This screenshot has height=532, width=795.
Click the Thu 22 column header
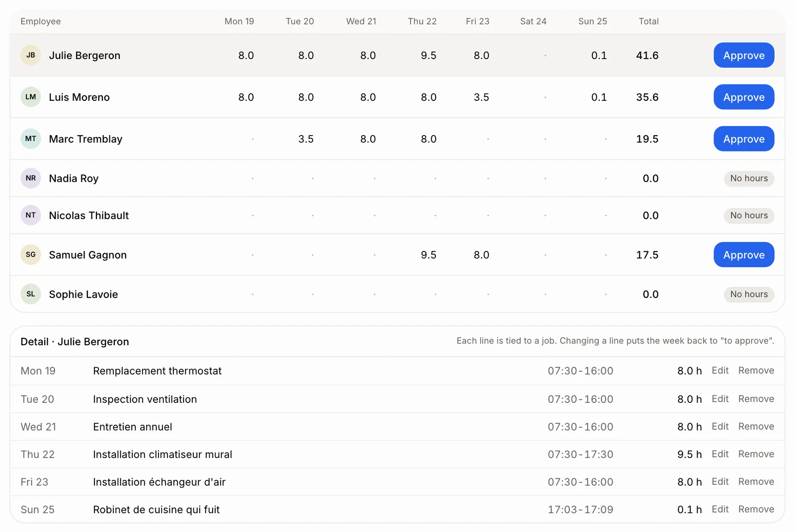pos(422,21)
